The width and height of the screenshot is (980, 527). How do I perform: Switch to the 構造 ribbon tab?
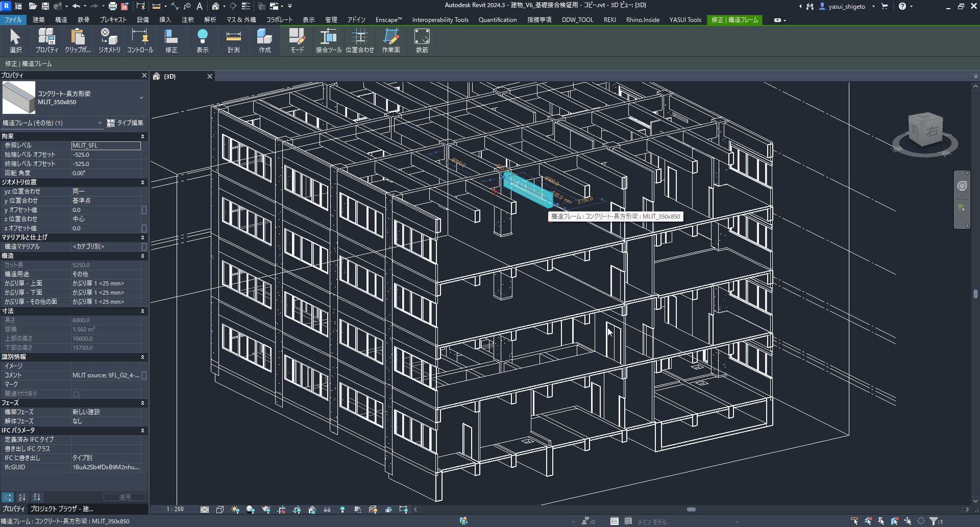61,20
